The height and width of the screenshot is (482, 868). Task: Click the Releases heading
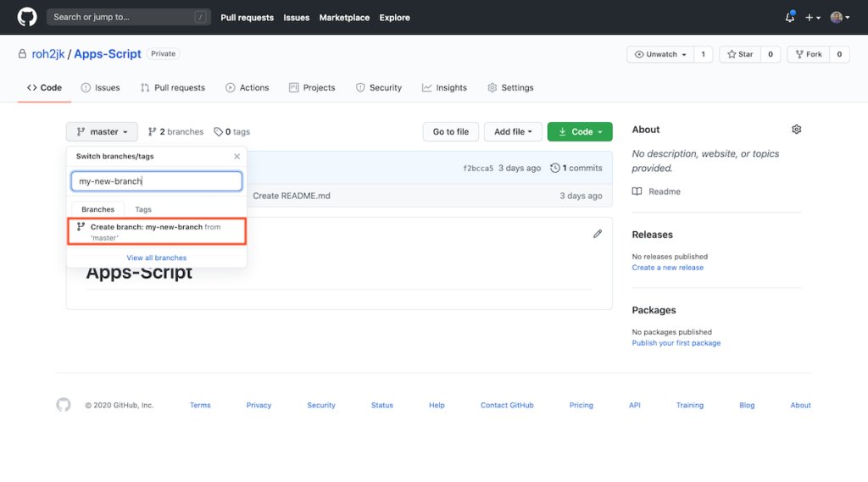652,235
